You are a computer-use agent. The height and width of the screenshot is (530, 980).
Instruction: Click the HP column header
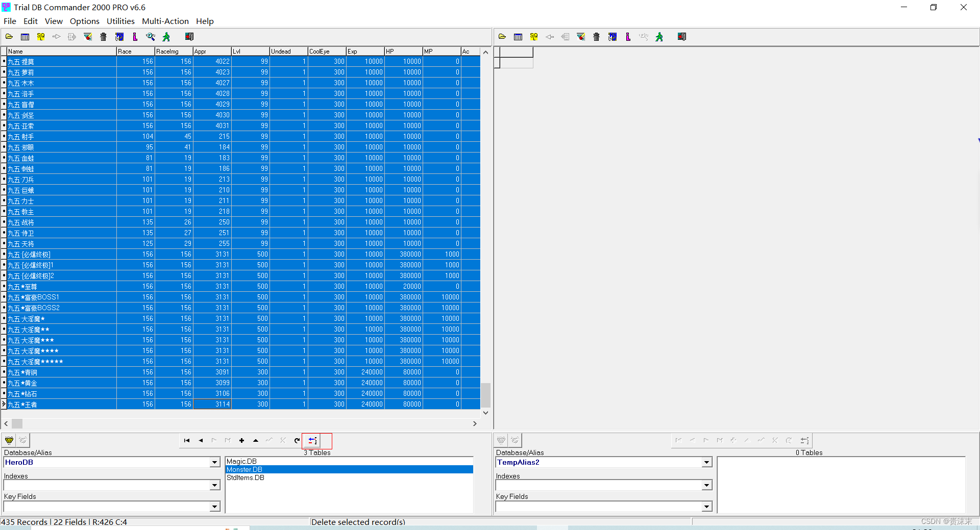(404, 52)
